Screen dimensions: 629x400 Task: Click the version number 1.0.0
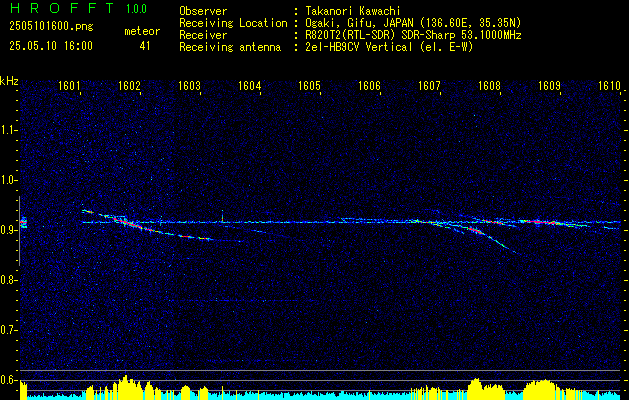coord(136,9)
